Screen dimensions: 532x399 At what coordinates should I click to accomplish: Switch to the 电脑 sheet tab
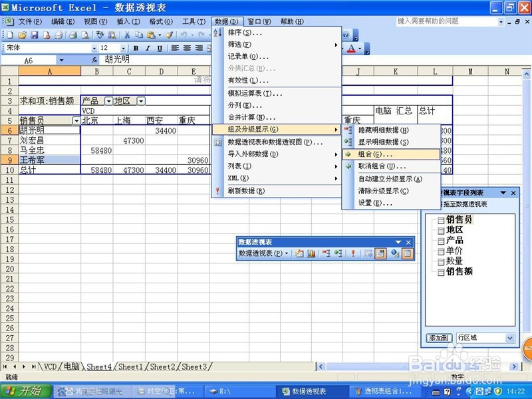pyautogui.click(x=72, y=367)
